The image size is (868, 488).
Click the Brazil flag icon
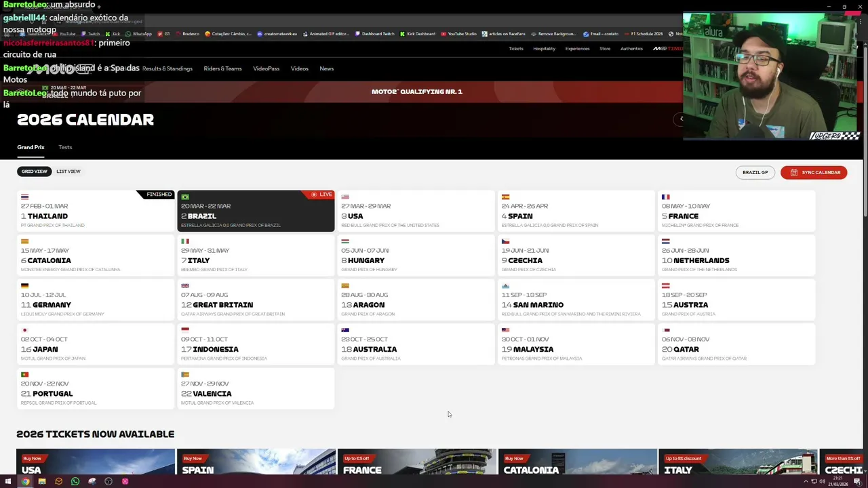click(184, 197)
